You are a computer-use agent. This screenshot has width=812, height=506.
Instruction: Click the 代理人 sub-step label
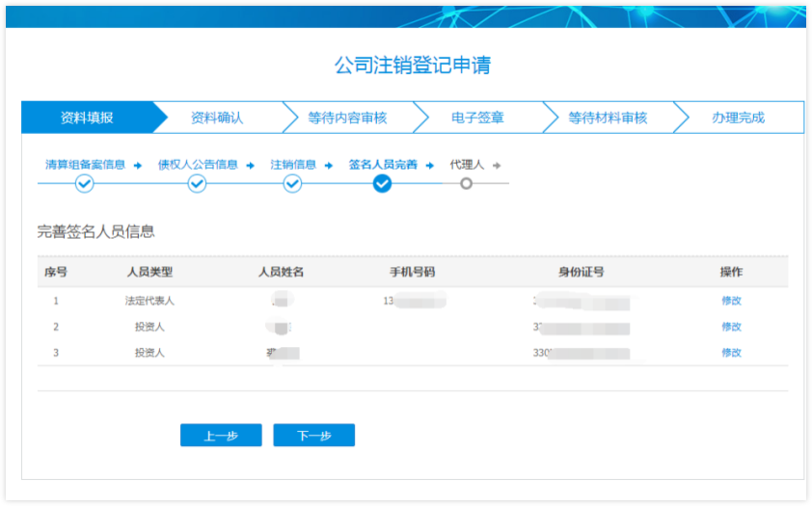click(467, 165)
